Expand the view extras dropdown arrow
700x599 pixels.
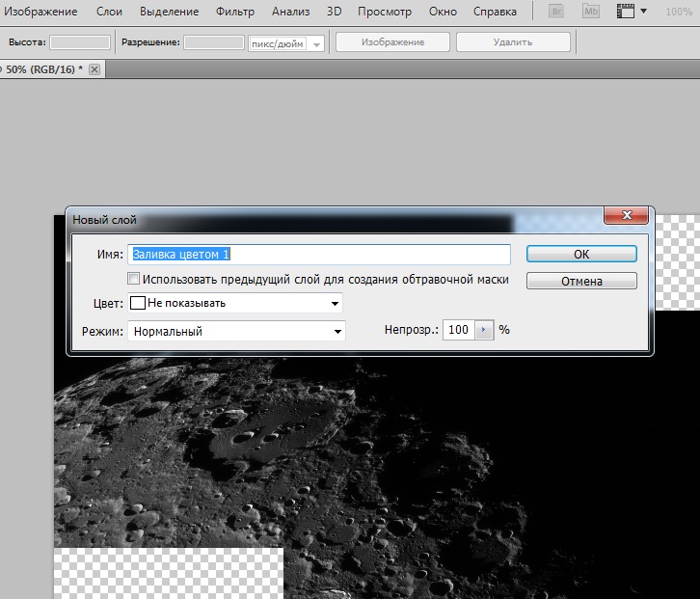[x=643, y=12]
